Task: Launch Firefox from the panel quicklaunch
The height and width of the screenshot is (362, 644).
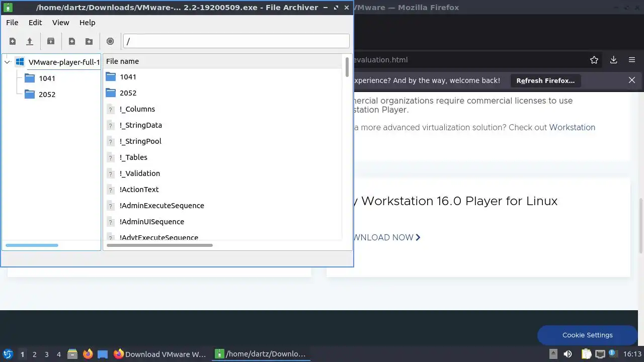Action: pos(88,354)
